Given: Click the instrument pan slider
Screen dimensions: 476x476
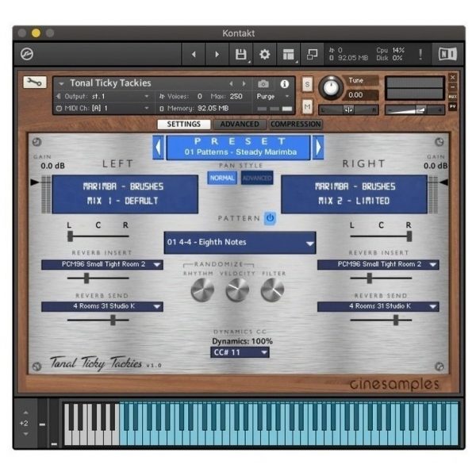Looking at the screenshot, I should (348, 110).
